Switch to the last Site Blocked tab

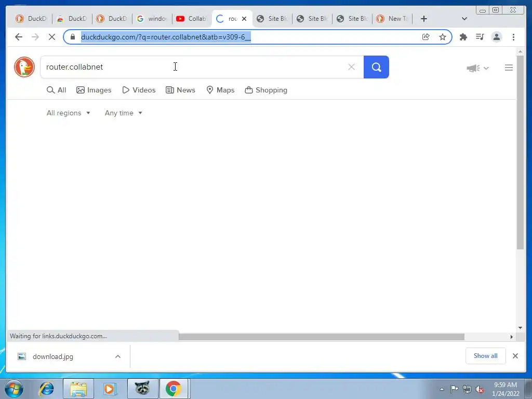tap(352, 19)
